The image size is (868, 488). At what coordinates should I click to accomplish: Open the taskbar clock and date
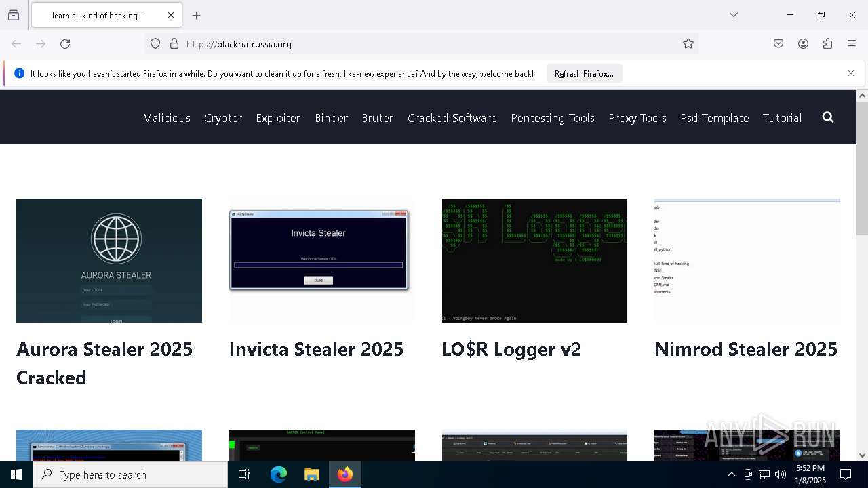coord(810,474)
